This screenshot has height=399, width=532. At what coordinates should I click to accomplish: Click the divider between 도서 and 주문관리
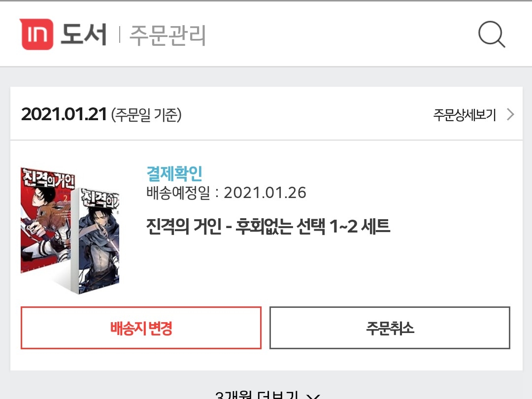(x=120, y=34)
